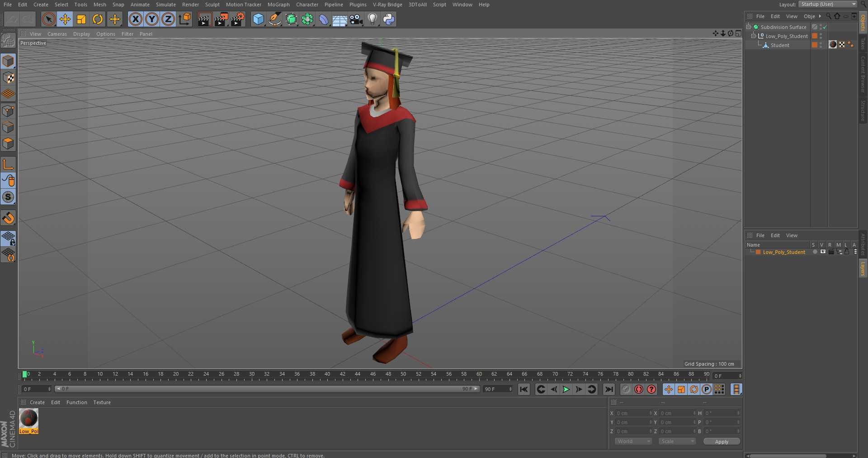Go to end of timeline
The height and width of the screenshot is (458, 868).
pyautogui.click(x=609, y=389)
